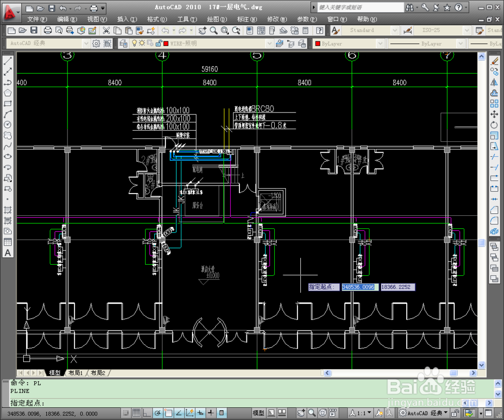Open the 绘图(D) menu
The height and width of the screenshot is (420, 504).
(x=217, y=19)
